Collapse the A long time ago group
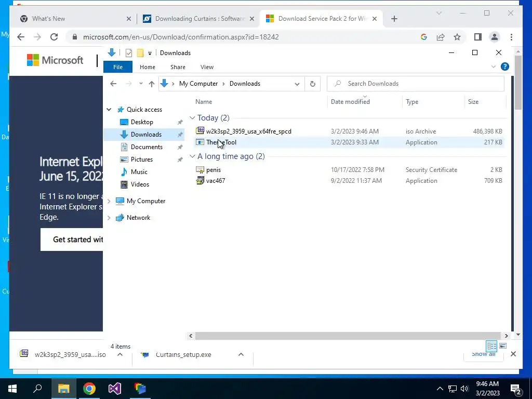This screenshot has height=399, width=532. click(192, 156)
